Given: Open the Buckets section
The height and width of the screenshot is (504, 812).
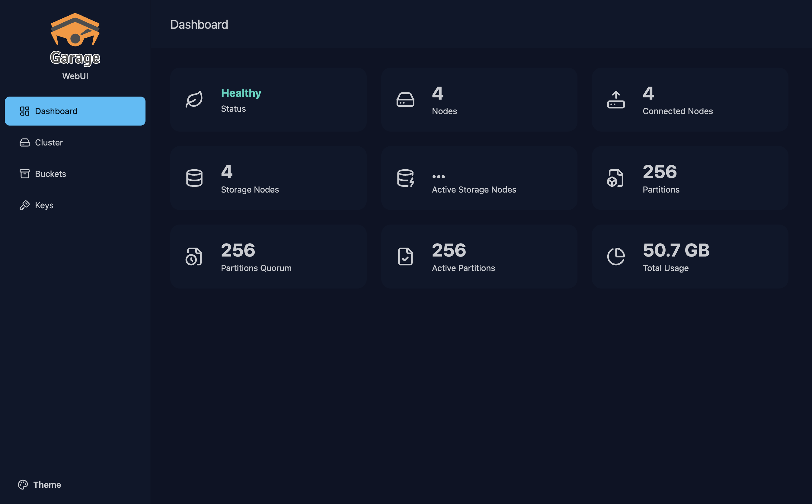Looking at the screenshot, I should click(x=50, y=174).
